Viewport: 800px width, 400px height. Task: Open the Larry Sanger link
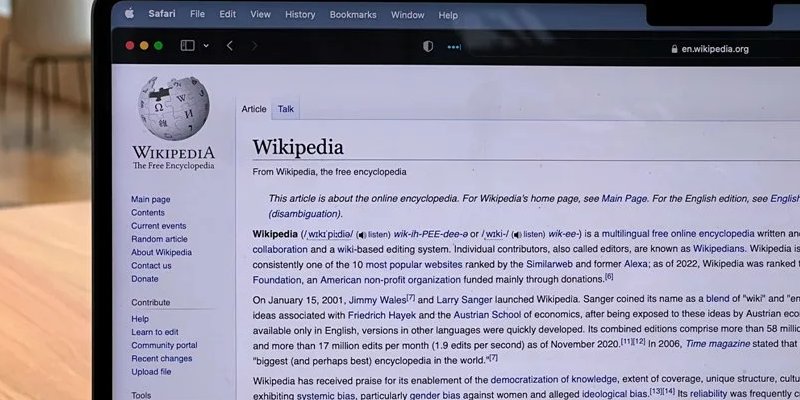click(x=464, y=300)
